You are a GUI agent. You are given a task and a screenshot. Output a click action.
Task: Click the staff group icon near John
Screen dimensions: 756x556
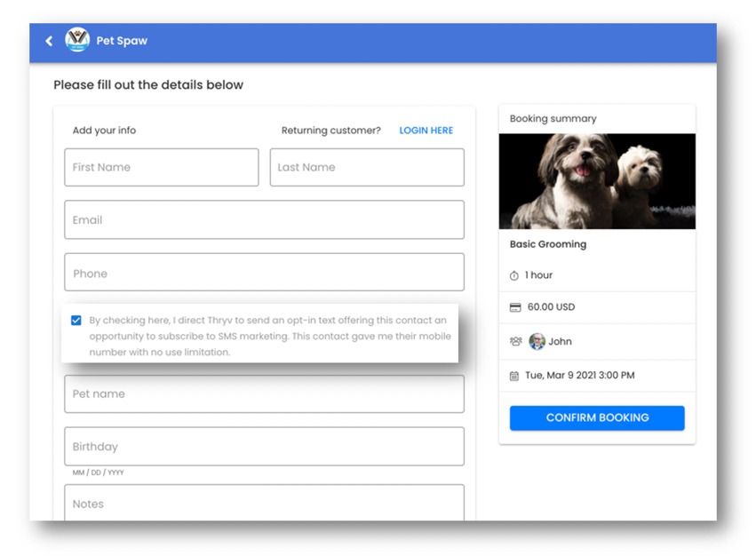tap(515, 341)
